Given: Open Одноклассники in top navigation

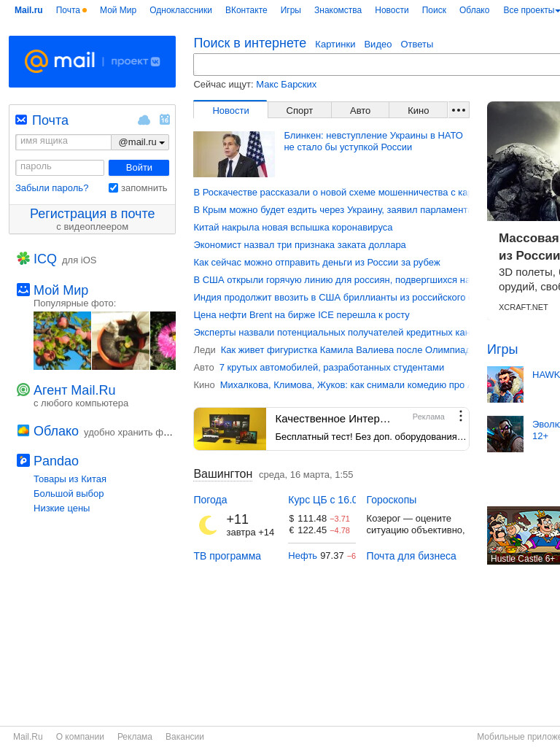Looking at the screenshot, I should tap(181, 10).
